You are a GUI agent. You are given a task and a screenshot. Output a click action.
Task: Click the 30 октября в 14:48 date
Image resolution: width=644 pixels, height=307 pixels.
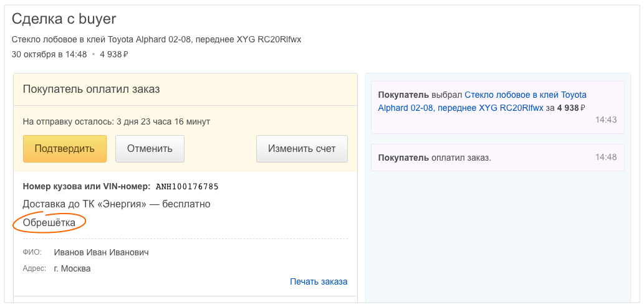(49, 54)
